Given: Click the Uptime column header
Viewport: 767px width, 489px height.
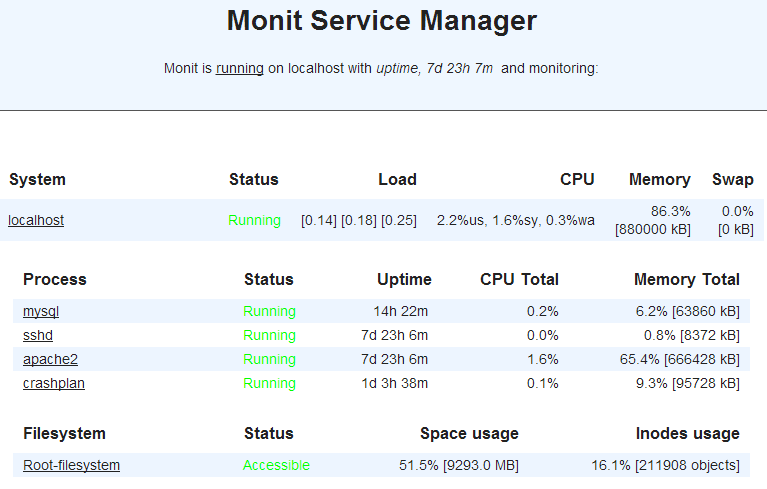Looking at the screenshot, I should pyautogui.click(x=404, y=279).
